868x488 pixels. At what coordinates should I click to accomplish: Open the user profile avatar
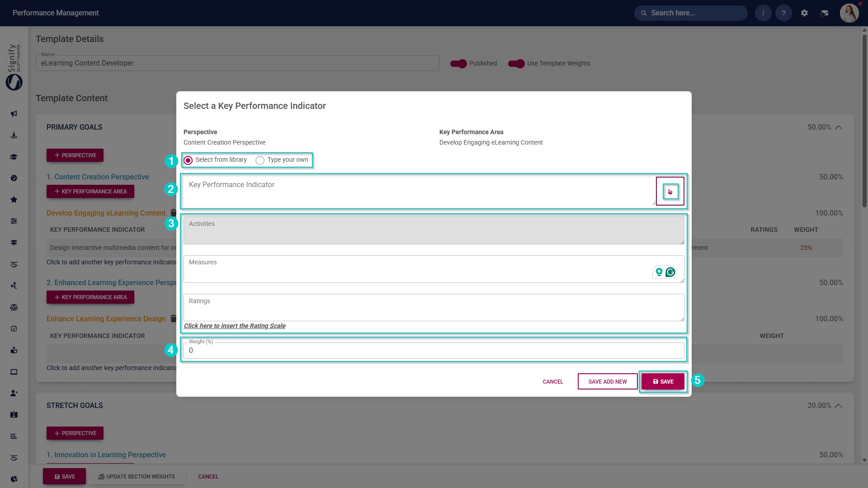849,13
